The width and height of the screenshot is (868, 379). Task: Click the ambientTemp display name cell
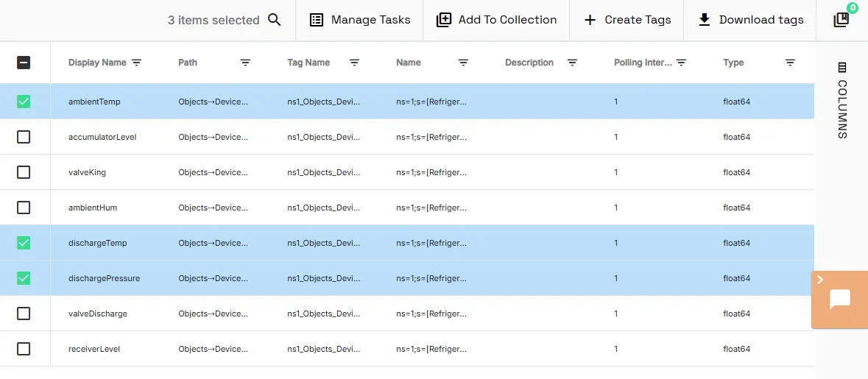pyautogui.click(x=94, y=102)
